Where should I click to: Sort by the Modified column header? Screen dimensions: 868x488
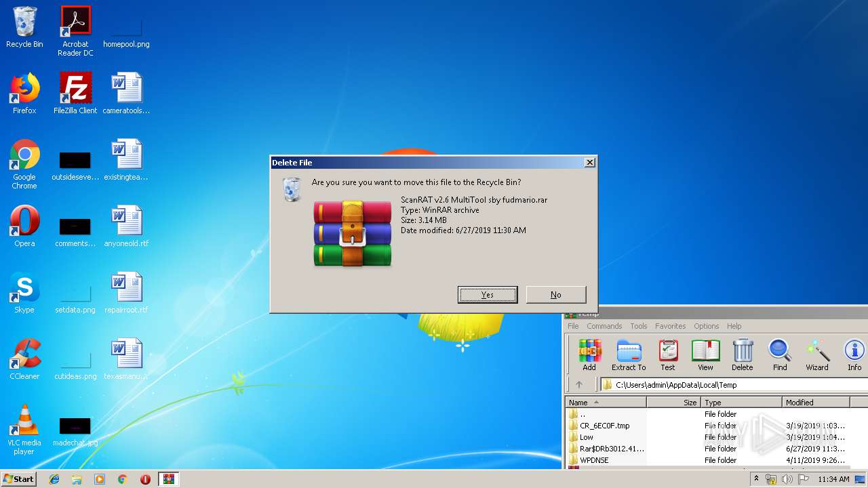[816, 403]
